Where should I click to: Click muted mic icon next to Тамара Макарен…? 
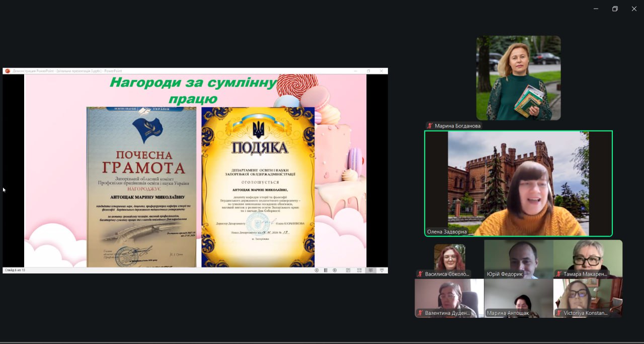[x=558, y=274]
